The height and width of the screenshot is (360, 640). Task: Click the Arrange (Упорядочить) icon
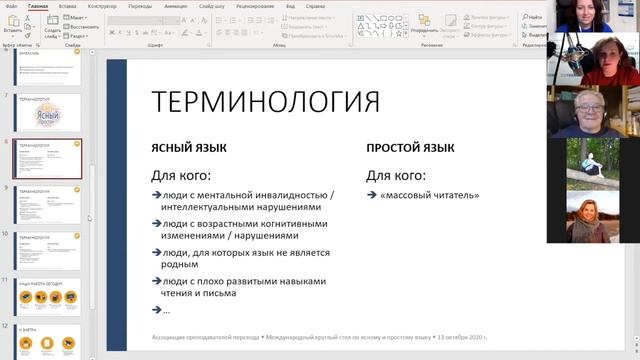coord(424,20)
